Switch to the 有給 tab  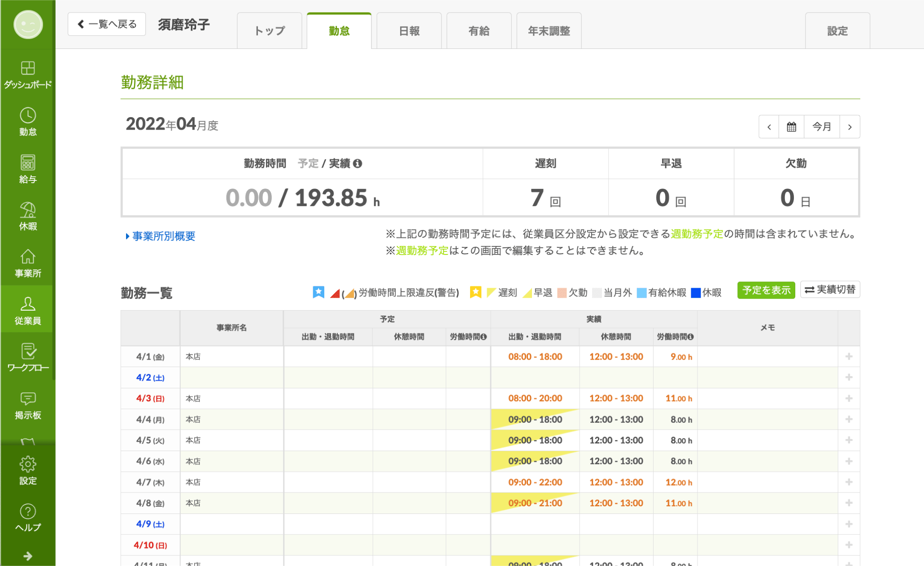click(x=479, y=31)
